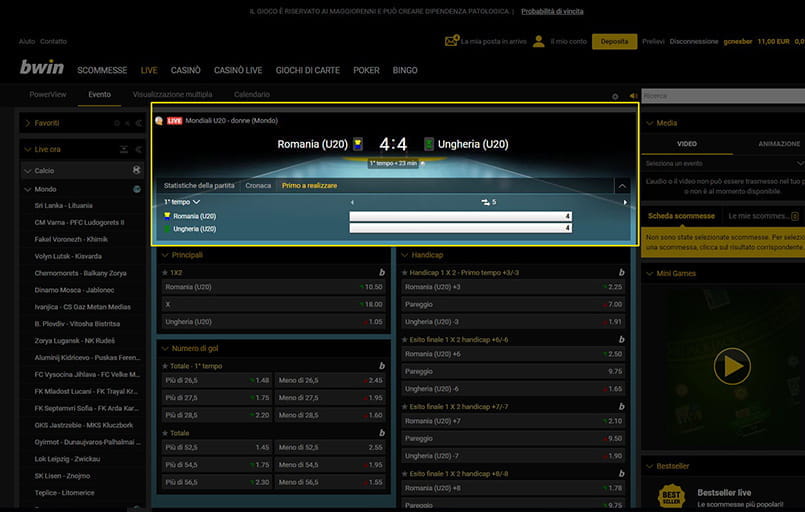The height and width of the screenshot is (512, 805).
Task: Expand the Favoriti section
Action: (x=28, y=123)
